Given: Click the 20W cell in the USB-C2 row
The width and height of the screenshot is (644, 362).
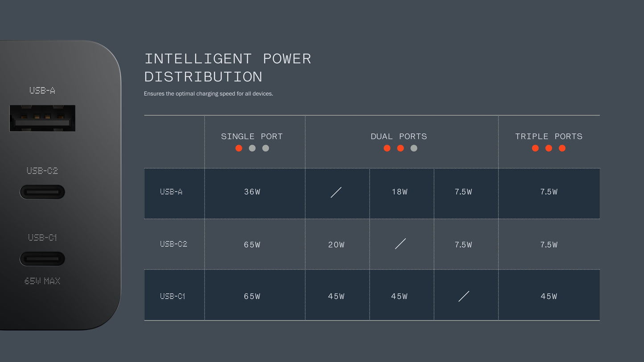Looking at the screenshot, I should (x=336, y=244).
